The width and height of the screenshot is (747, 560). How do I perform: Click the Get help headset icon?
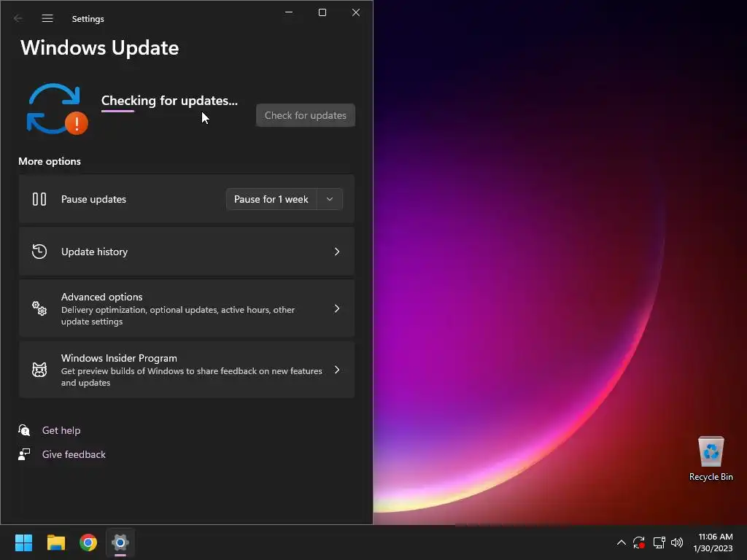click(x=24, y=430)
